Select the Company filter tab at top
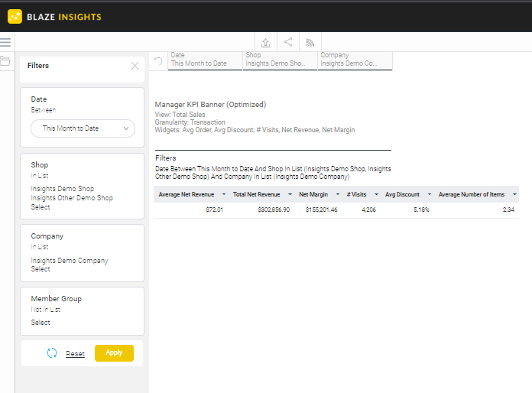 click(x=355, y=60)
